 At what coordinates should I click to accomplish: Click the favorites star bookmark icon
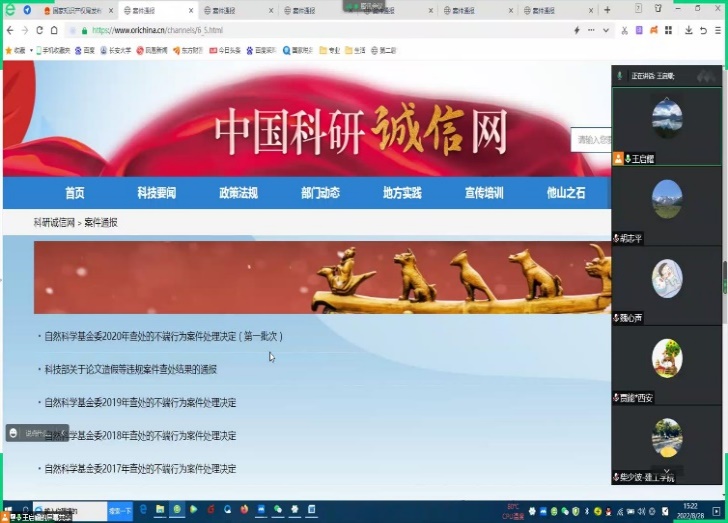coord(9,49)
